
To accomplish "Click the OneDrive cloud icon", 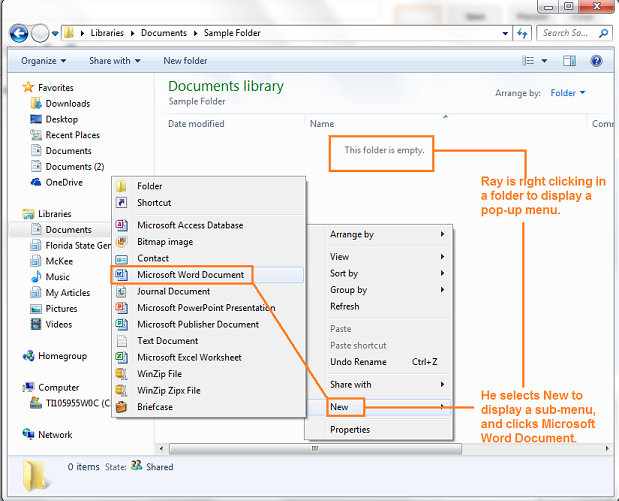I will (x=36, y=182).
